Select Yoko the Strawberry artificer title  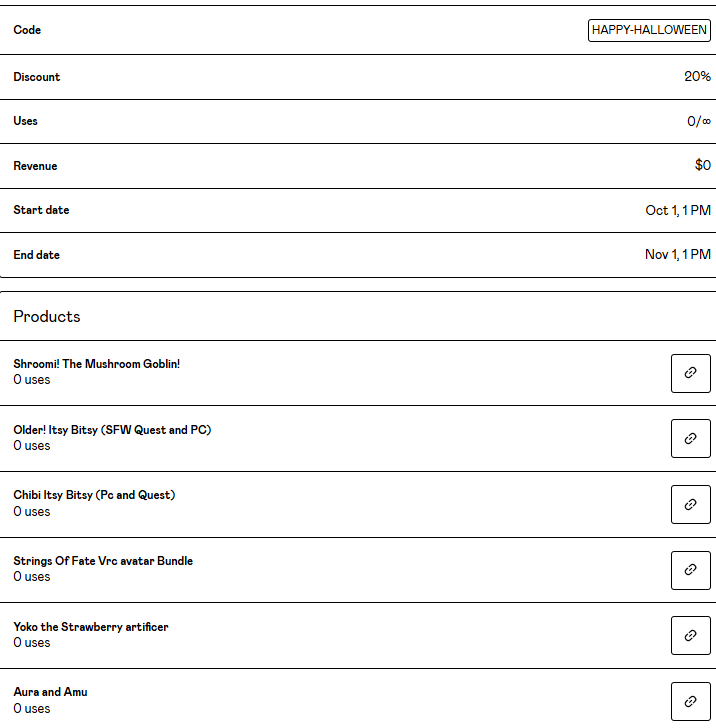tap(91, 627)
